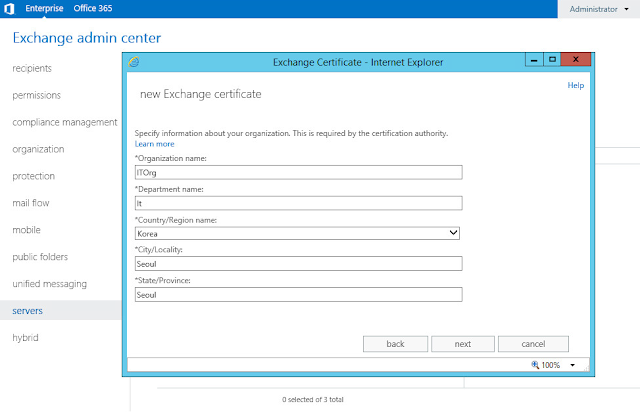Click the zoom magnifier icon in status bar
Viewport: 640px width, 412px height.
click(x=535, y=365)
